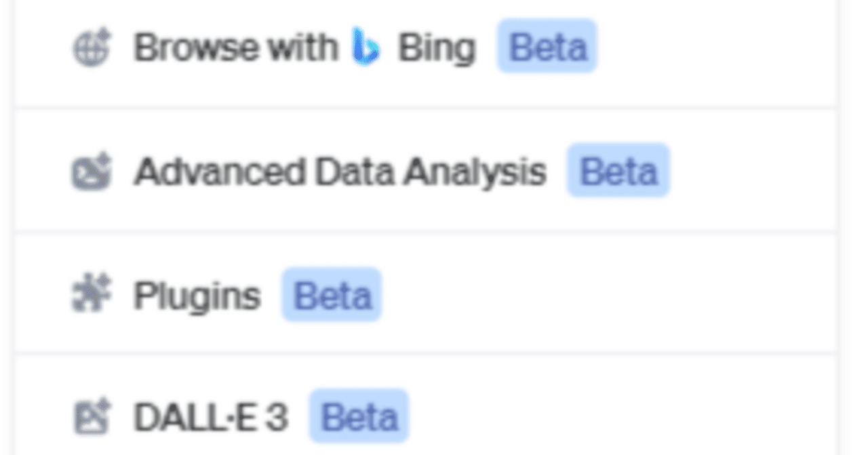Screen dimensions: 868x455
Task: Click the "Browse with" text
Action: click(x=235, y=48)
